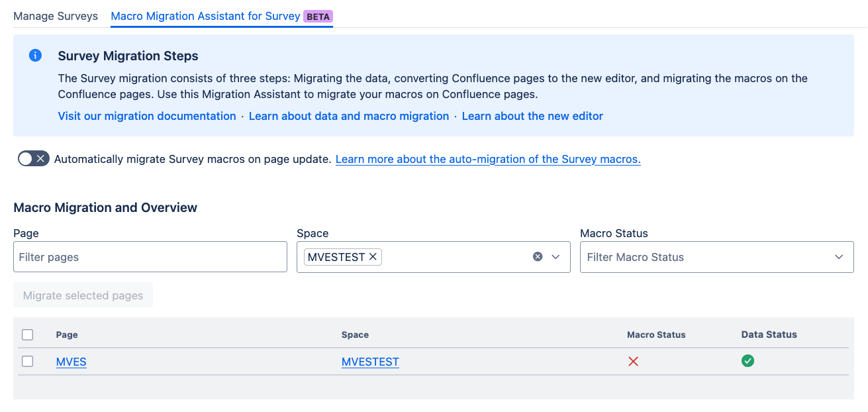Viewport: 868px width, 412px height.
Task: Click the green check data status icon
Action: click(x=747, y=361)
